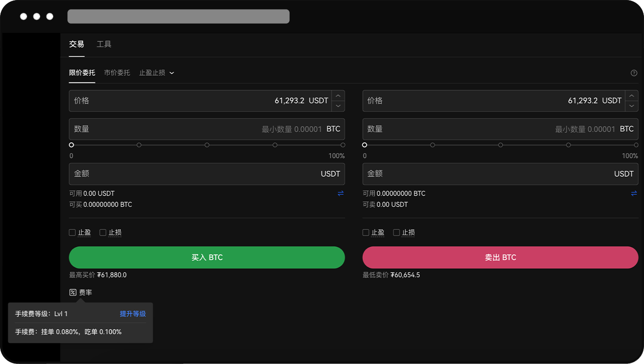The height and width of the screenshot is (364, 644).
Task: Select the 交易 tab
Action: (x=77, y=44)
